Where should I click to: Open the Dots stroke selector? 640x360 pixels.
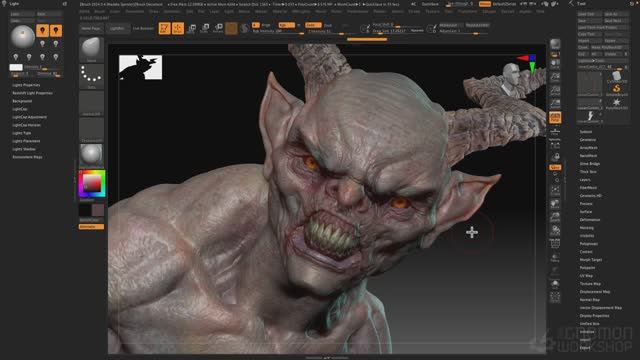(x=91, y=76)
